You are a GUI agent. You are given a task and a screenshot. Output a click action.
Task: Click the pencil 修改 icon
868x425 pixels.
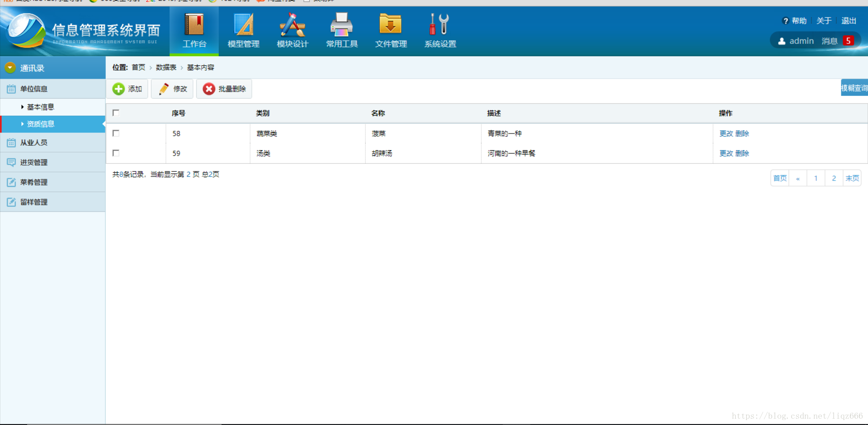[x=164, y=89]
